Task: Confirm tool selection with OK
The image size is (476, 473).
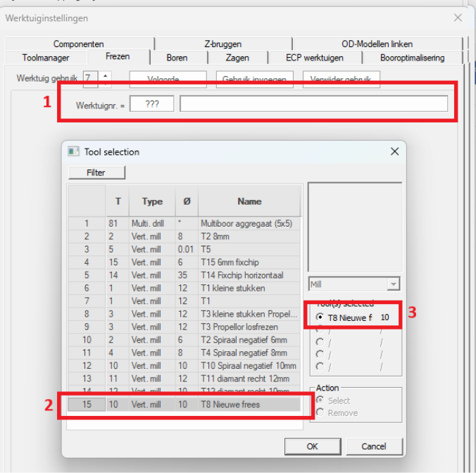Action: [x=313, y=446]
